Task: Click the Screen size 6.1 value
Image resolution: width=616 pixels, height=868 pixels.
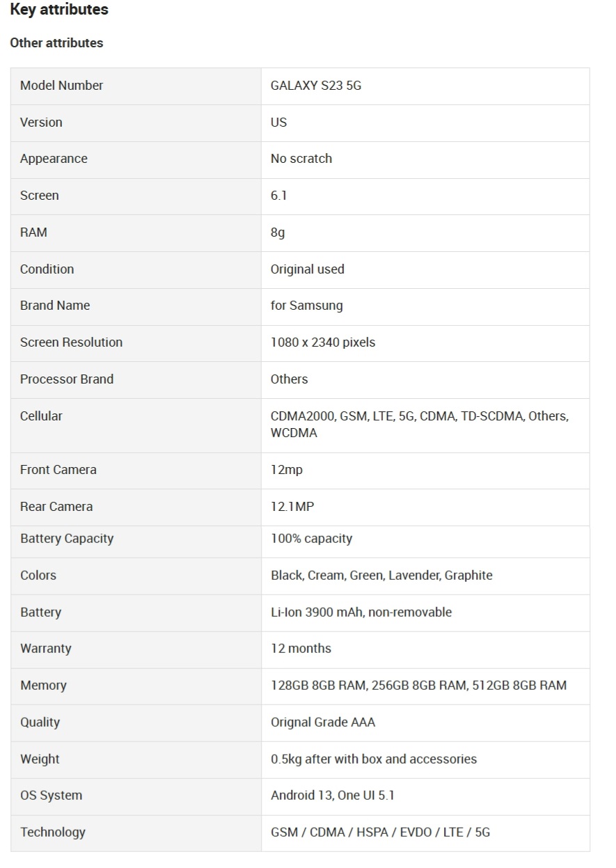Action: [x=278, y=196]
